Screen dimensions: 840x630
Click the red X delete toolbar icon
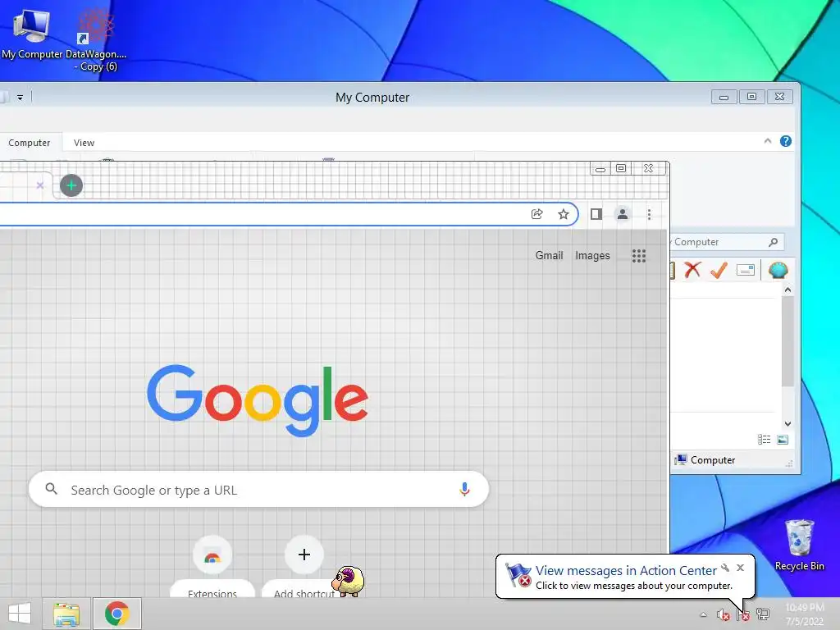point(692,270)
